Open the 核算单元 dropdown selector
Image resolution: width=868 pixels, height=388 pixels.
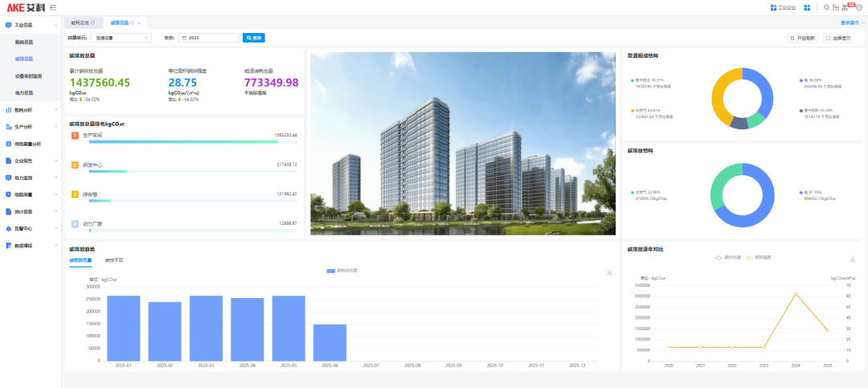[x=121, y=38]
